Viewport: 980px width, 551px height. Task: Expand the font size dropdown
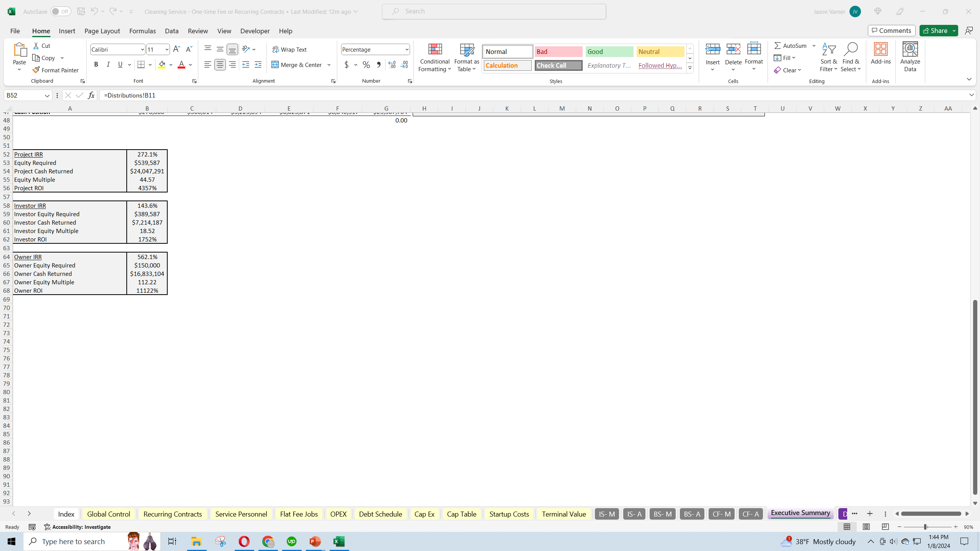click(x=167, y=49)
